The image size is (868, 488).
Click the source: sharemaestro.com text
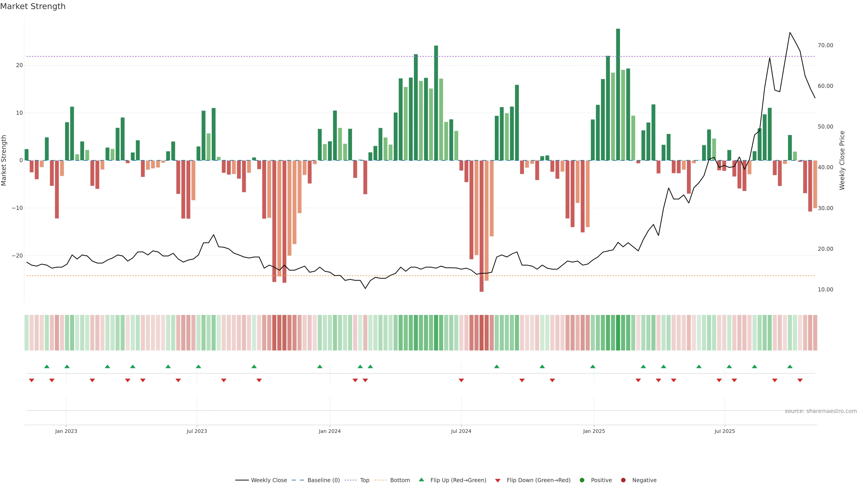click(x=821, y=411)
